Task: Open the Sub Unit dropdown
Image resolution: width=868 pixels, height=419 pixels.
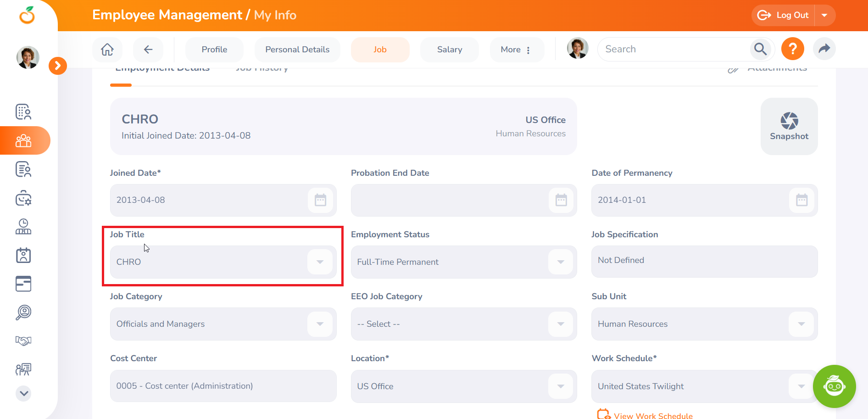Action: click(x=801, y=324)
